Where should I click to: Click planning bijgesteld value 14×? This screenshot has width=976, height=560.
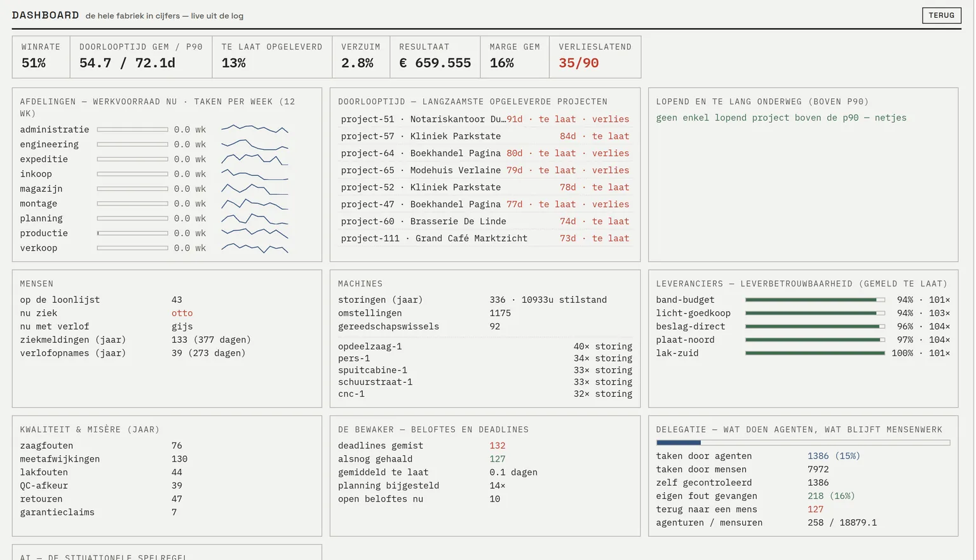[498, 486]
